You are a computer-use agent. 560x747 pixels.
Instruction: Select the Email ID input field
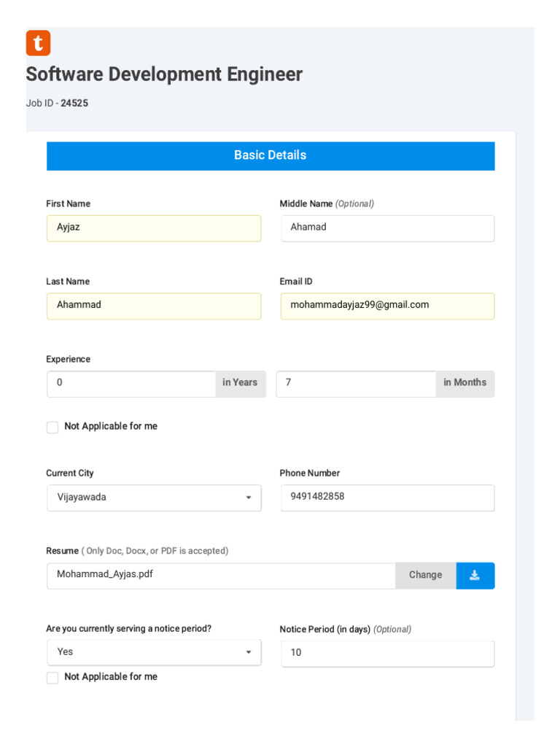[x=387, y=306]
